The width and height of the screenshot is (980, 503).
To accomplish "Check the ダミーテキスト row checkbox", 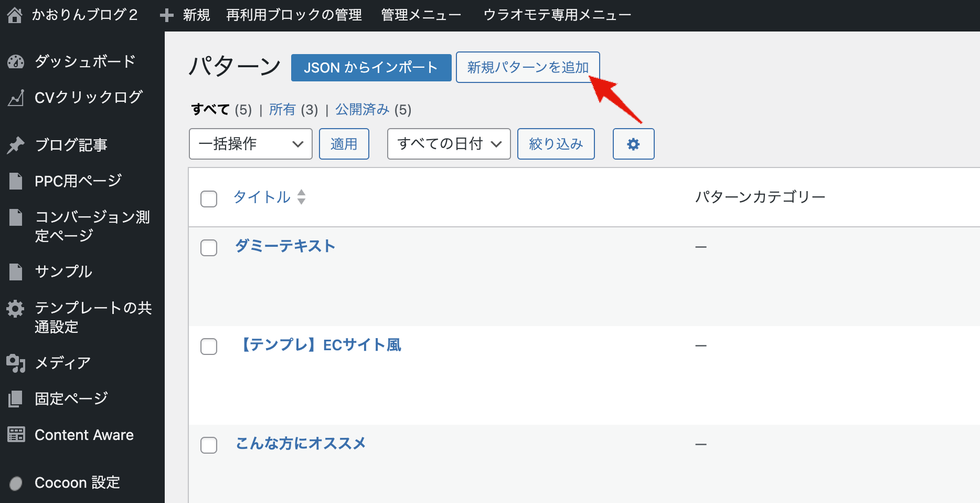I will coord(209,248).
